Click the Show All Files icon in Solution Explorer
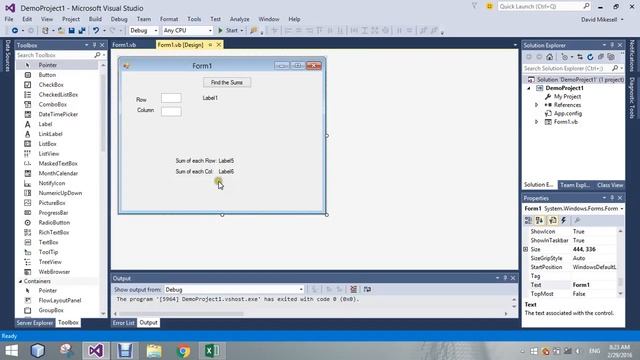 611,57
